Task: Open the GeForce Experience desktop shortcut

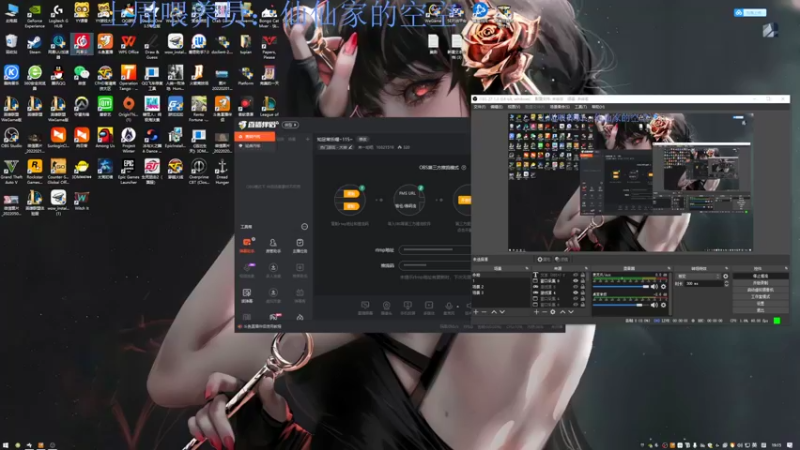Action: pyautogui.click(x=34, y=14)
